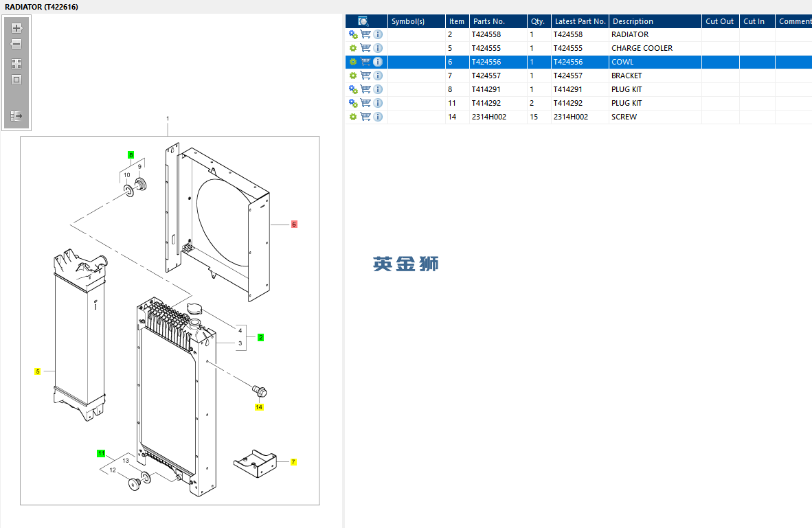812x528 pixels.
Task: Show info for CHARGE COOLER row
Action: coord(378,48)
